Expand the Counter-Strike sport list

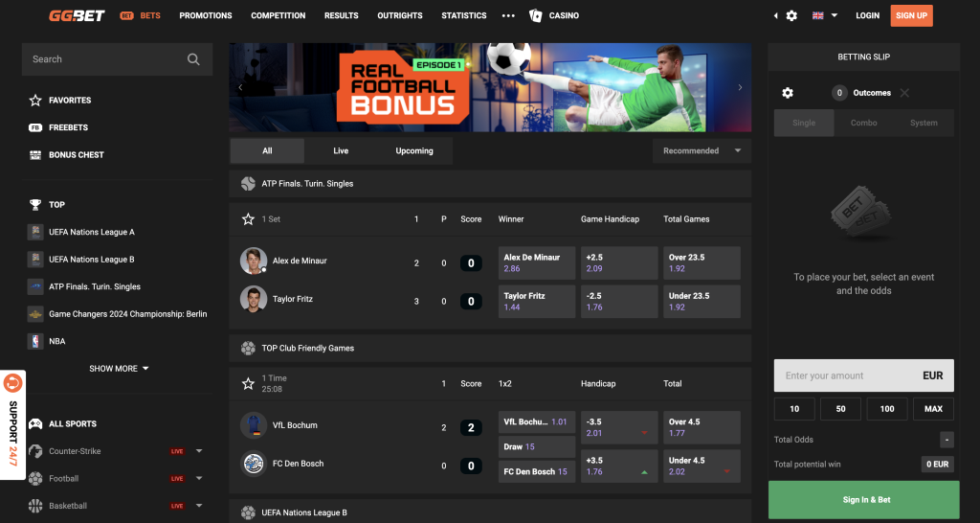coord(199,451)
